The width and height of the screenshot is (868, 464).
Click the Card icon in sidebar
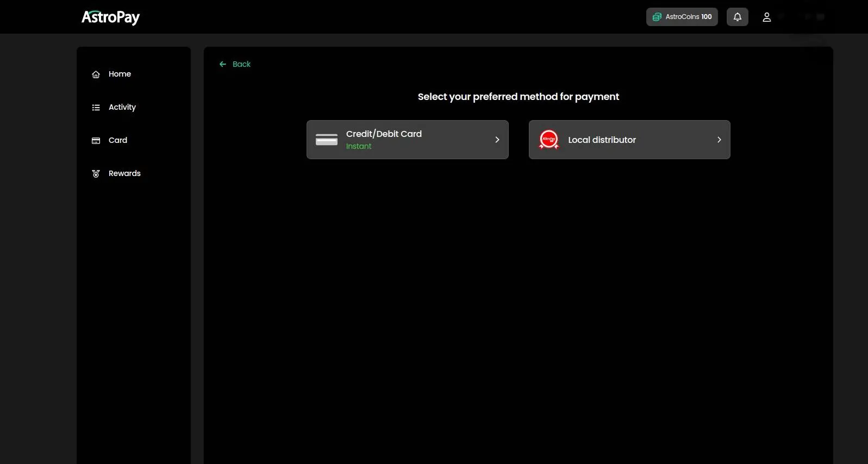(96, 141)
